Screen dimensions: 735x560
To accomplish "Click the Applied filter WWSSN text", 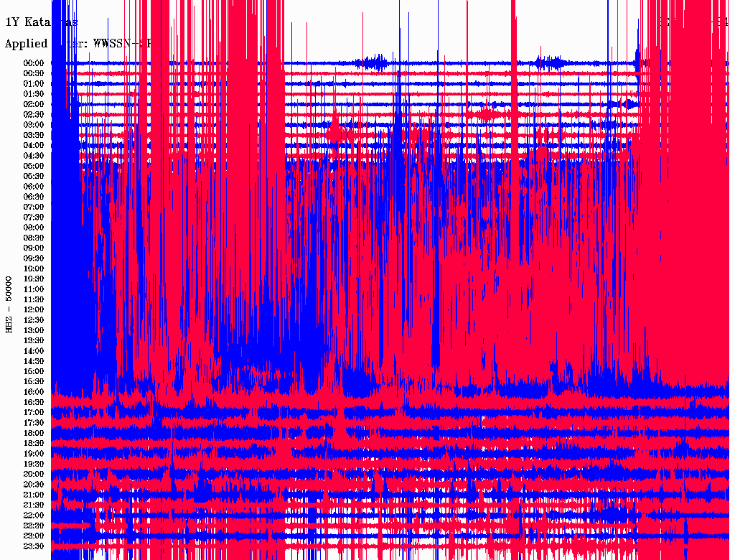I will (x=78, y=44).
